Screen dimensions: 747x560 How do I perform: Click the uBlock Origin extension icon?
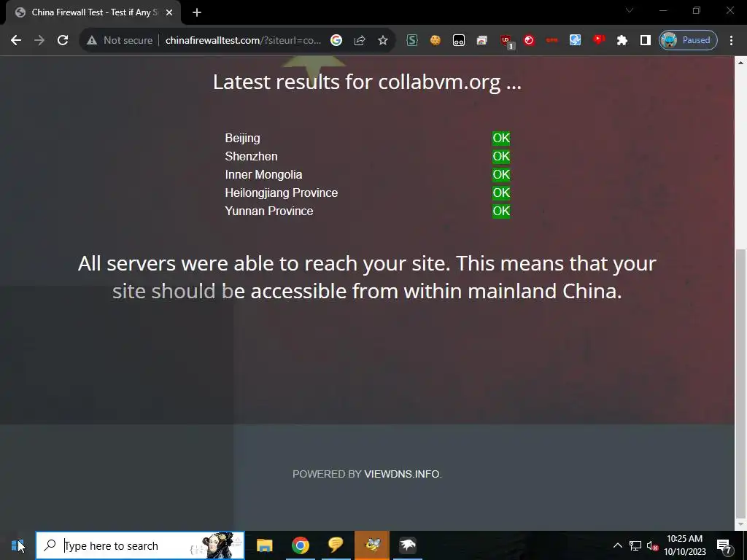click(506, 41)
